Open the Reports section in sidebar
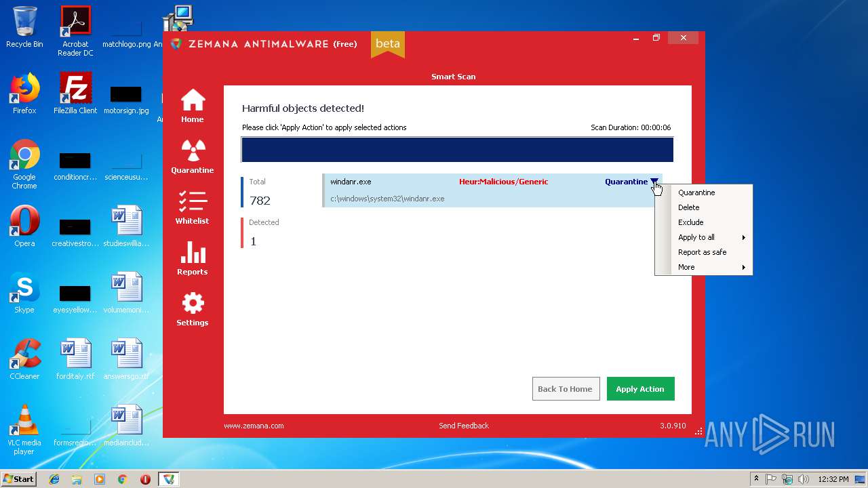868x488 pixels. (x=193, y=258)
